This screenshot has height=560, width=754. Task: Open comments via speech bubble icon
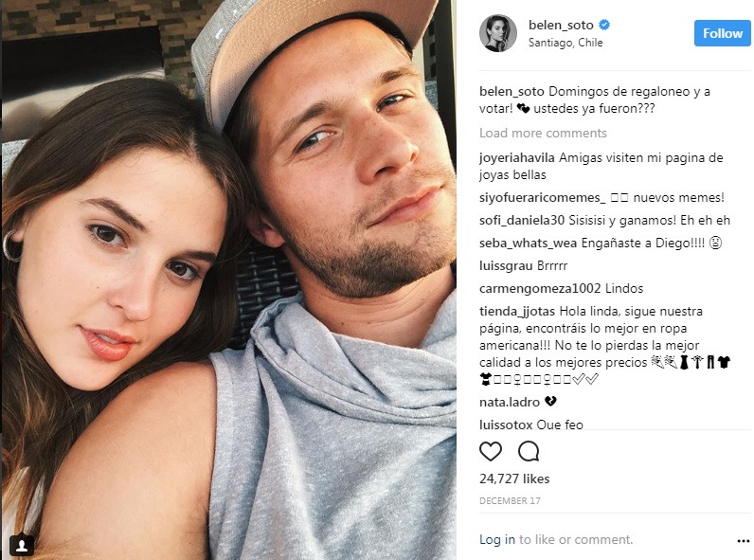click(x=529, y=451)
